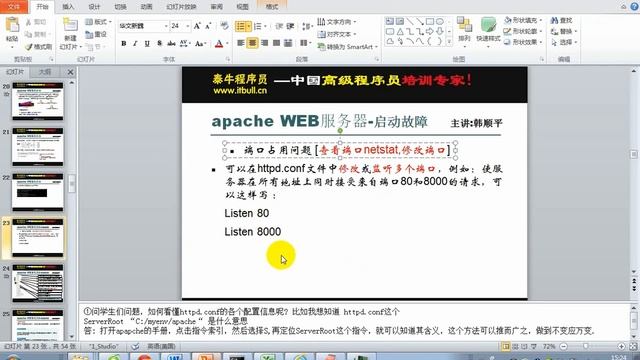Click the Clear Formatting eraser icon
Image resolution: width=640 pixels, height=360 pixels.
click(224, 26)
